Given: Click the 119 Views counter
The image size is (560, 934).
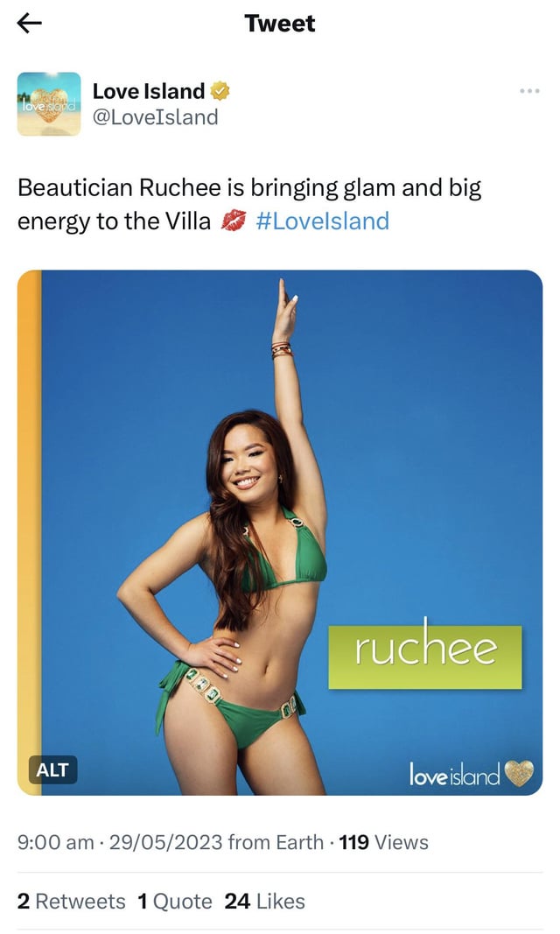Looking at the screenshot, I should point(384,842).
